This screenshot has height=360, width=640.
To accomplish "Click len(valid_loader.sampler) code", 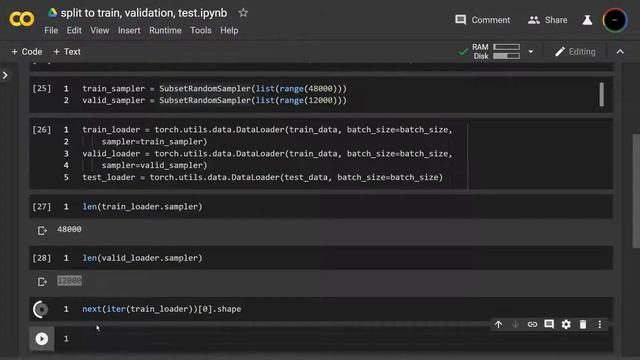I will [142, 258].
